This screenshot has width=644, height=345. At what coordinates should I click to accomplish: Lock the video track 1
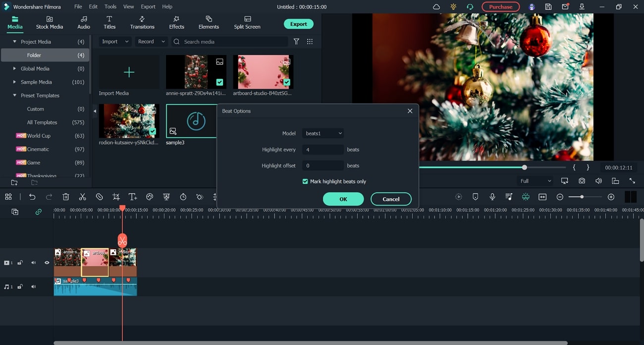[20, 263]
